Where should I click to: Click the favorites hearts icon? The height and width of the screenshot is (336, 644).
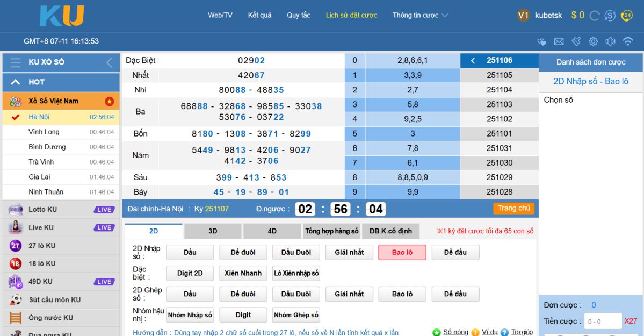click(541, 41)
